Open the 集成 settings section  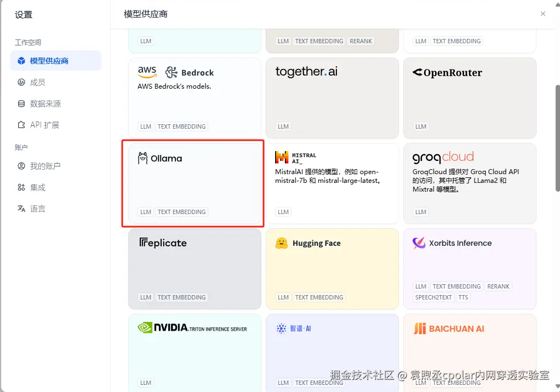[56, 187]
